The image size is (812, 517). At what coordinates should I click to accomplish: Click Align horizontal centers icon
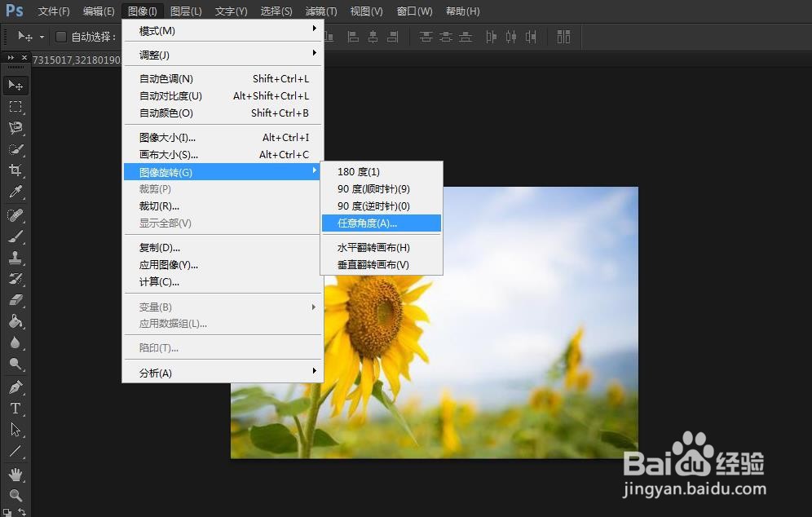pos(373,37)
